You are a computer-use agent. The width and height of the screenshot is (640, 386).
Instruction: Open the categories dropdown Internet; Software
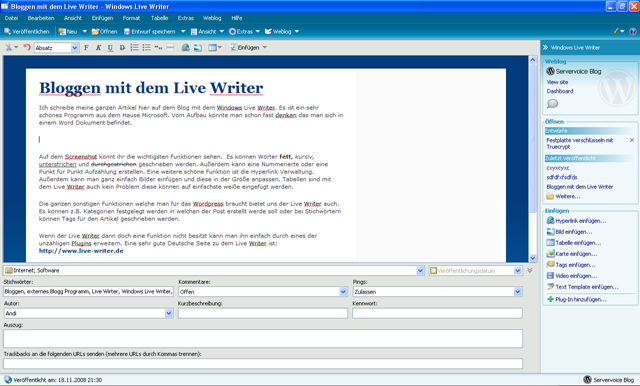click(x=420, y=271)
